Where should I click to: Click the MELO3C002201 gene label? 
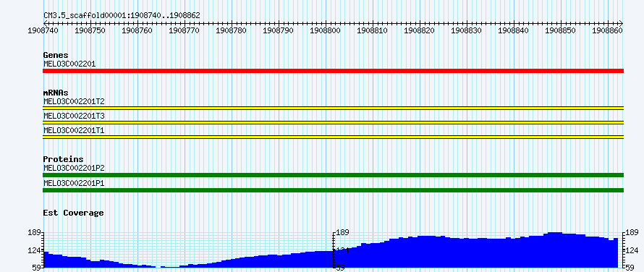click(x=69, y=64)
